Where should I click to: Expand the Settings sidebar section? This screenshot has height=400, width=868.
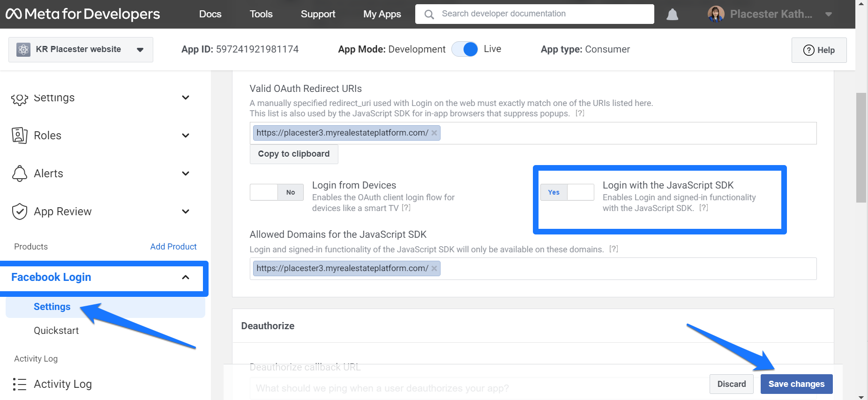(x=186, y=98)
